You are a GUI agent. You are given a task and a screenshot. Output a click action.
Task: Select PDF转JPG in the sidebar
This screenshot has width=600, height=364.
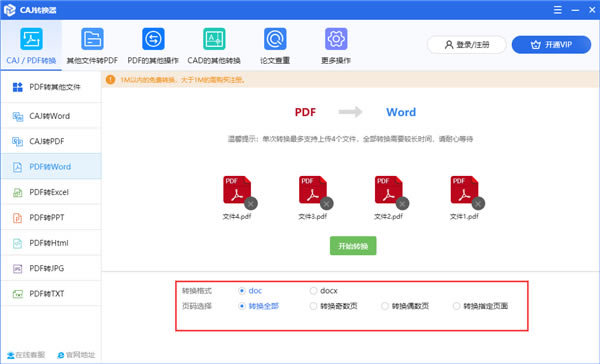(51, 268)
